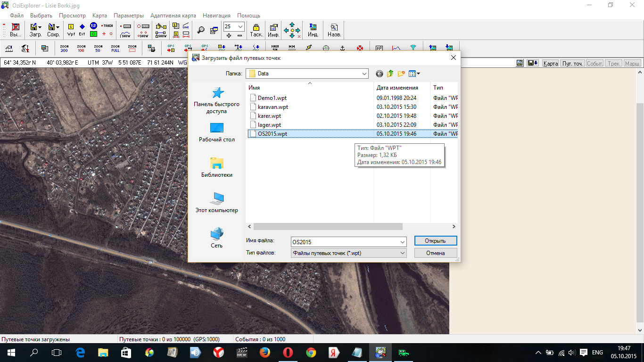The width and height of the screenshot is (644, 362).
Task: Select the Evt event marker tool
Action: point(82,30)
